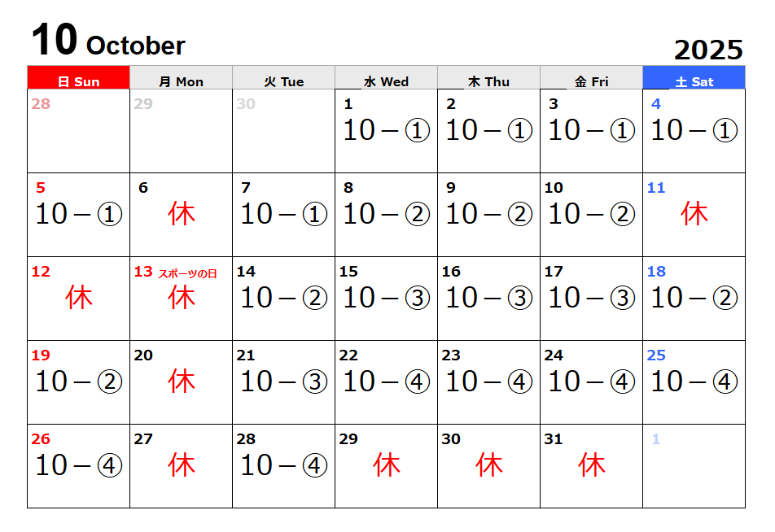
Task: Select October 26 Sunday cell 10-④
Action: pyautogui.click(x=79, y=466)
